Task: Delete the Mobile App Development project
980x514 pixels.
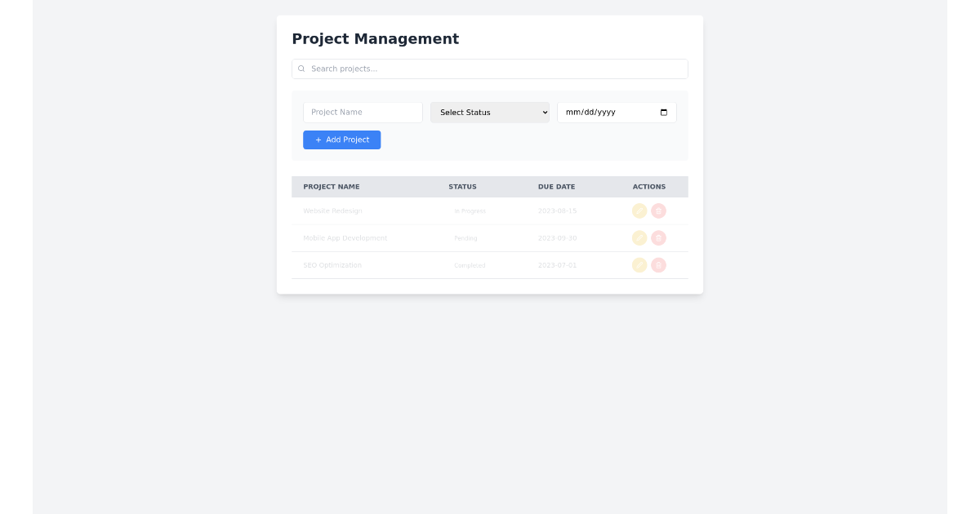Action: pos(659,237)
